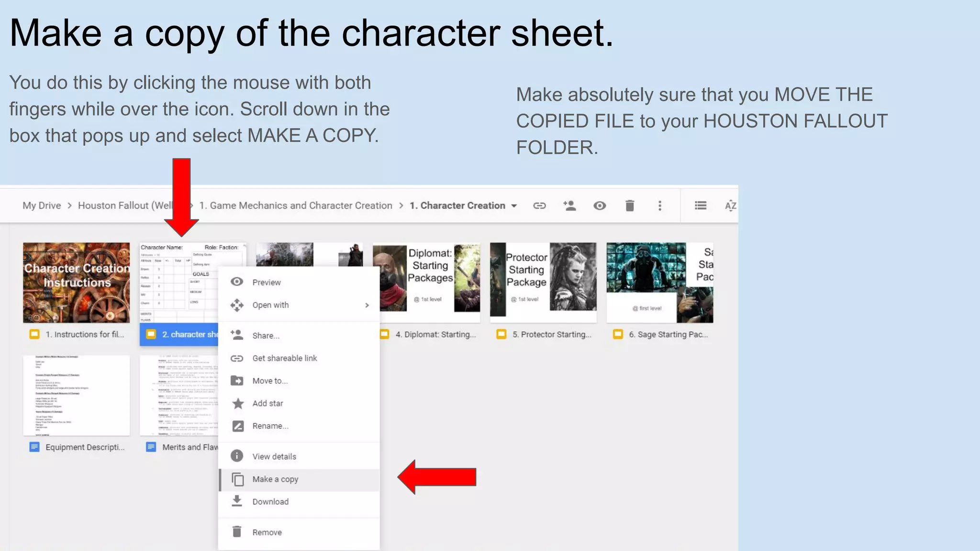Open Equipment Description document thumbnail

click(77, 396)
